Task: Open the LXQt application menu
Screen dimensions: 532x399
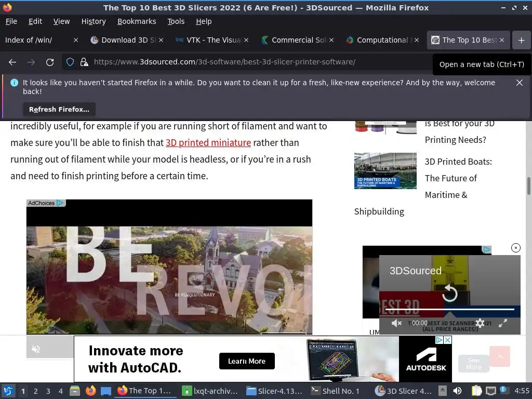Action: tap(8, 391)
